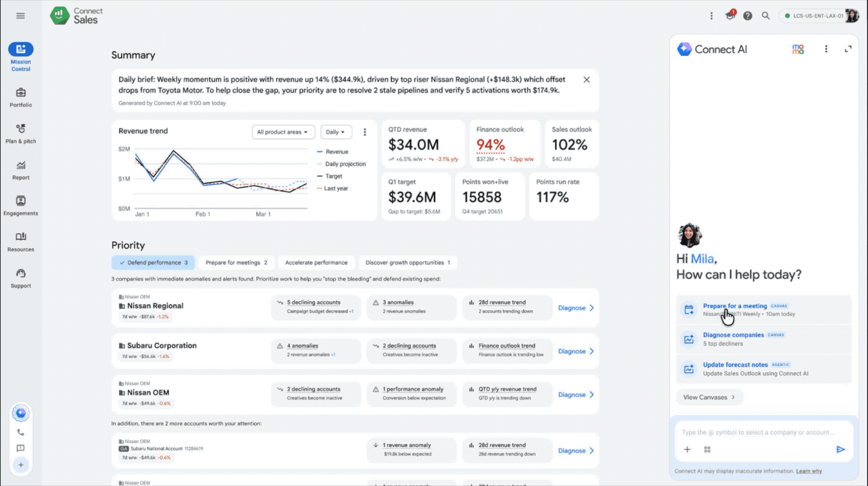Expand View Canvases chevron button
868x486 pixels.
709,397
